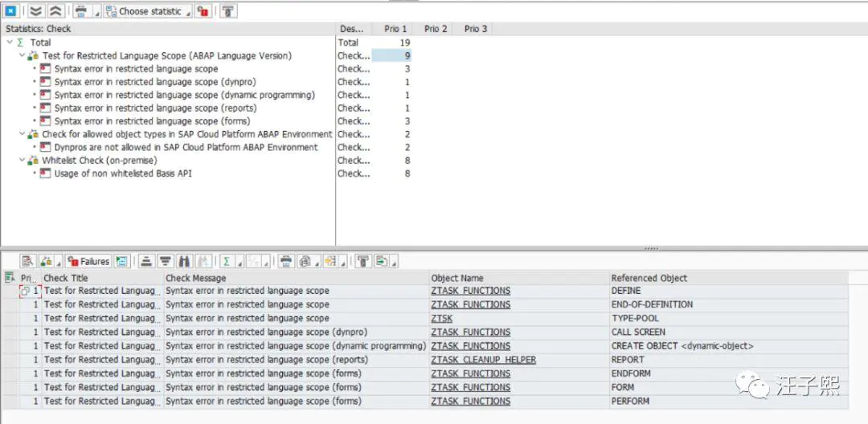868x424 pixels.
Task: Click the greyed subtotals icon in results toolbar
Action: click(253, 261)
